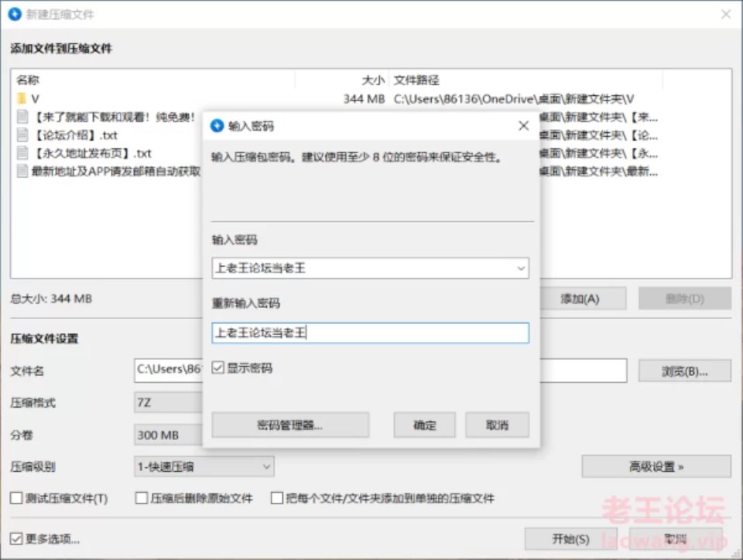
Task: Check 把每个文件/文件夹添加到单独的压缩文件 option
Action: pos(277,498)
